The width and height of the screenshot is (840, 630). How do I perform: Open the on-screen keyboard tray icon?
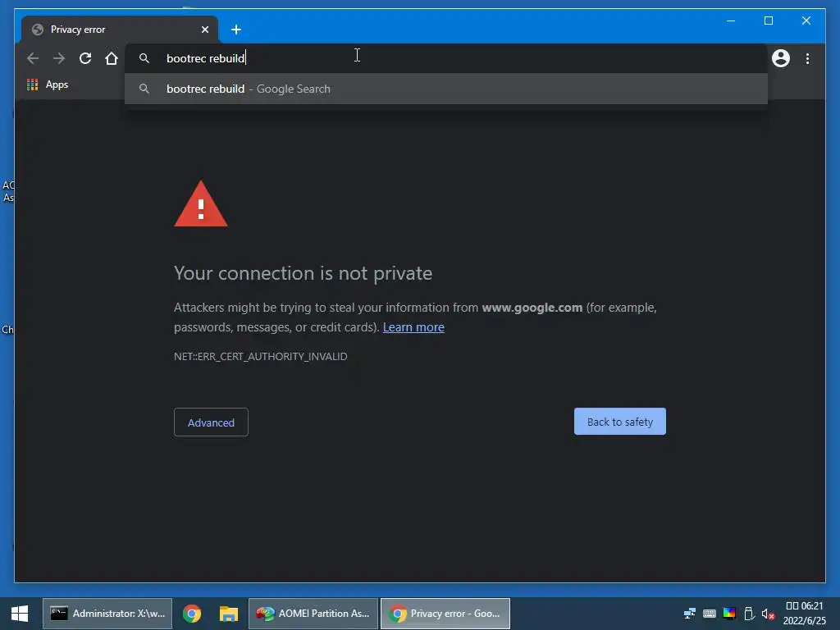pyautogui.click(x=710, y=614)
